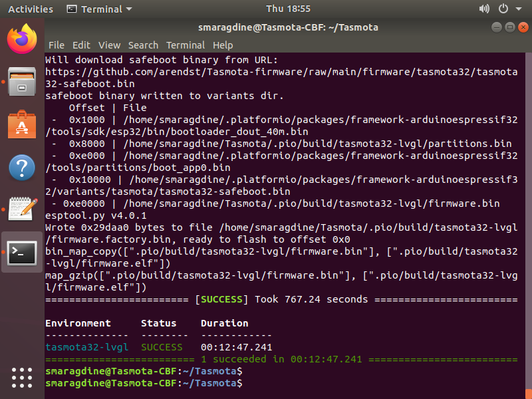Image resolution: width=532 pixels, height=399 pixels.
Task: Launch Ubuntu Software from the dock
Action: point(22,124)
